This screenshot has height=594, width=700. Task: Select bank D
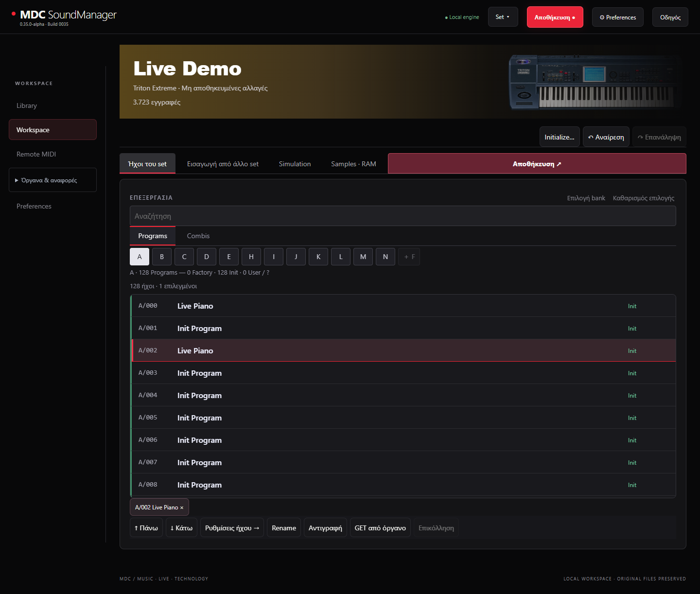point(207,257)
